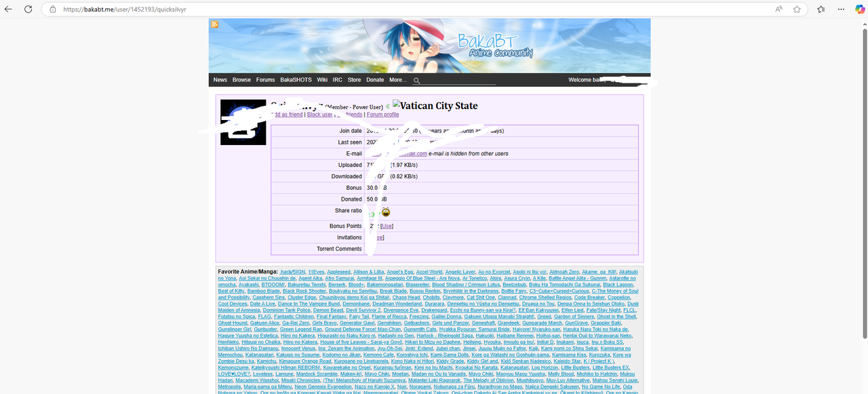Open the Clannad link
The height and width of the screenshot is (394, 868).
(x=507, y=298)
